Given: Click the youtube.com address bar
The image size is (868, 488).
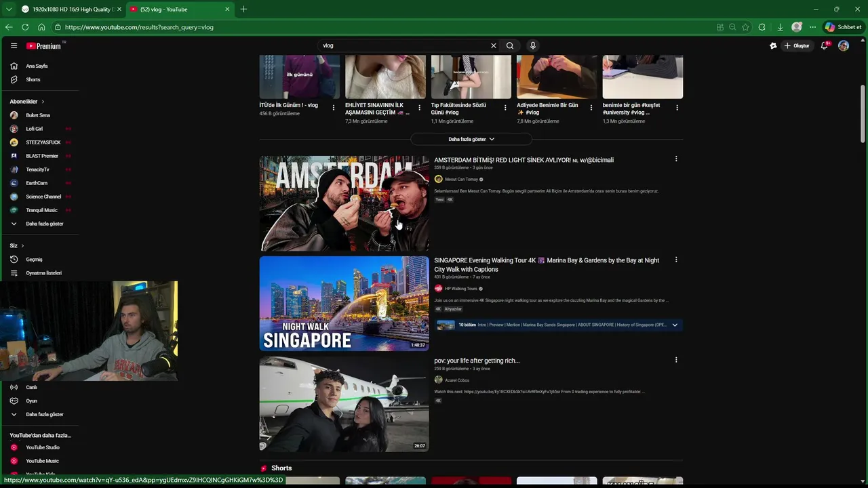Looking at the screenshot, I should click(x=380, y=27).
